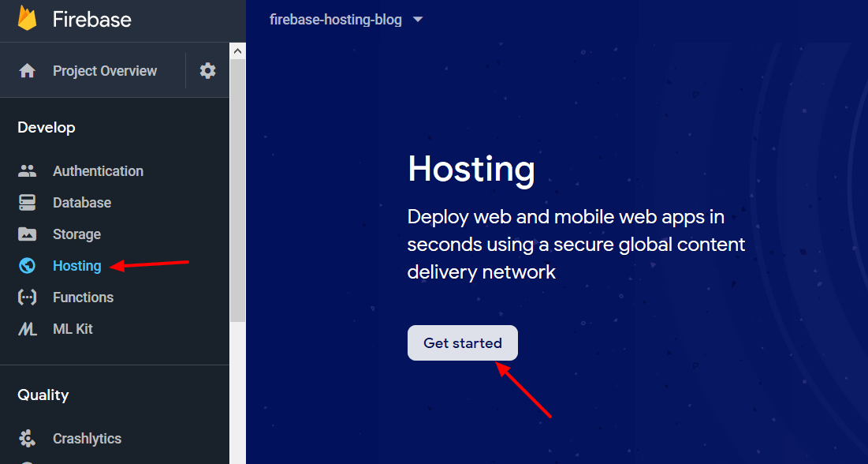Open Project Overview page

(105, 71)
